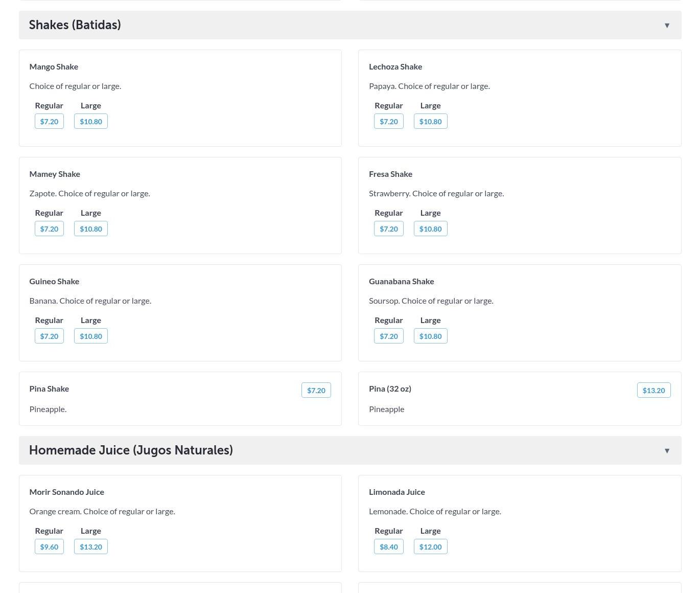Choose Limonada Juice Large $12.00
The height and width of the screenshot is (593, 700).
pyautogui.click(x=430, y=547)
